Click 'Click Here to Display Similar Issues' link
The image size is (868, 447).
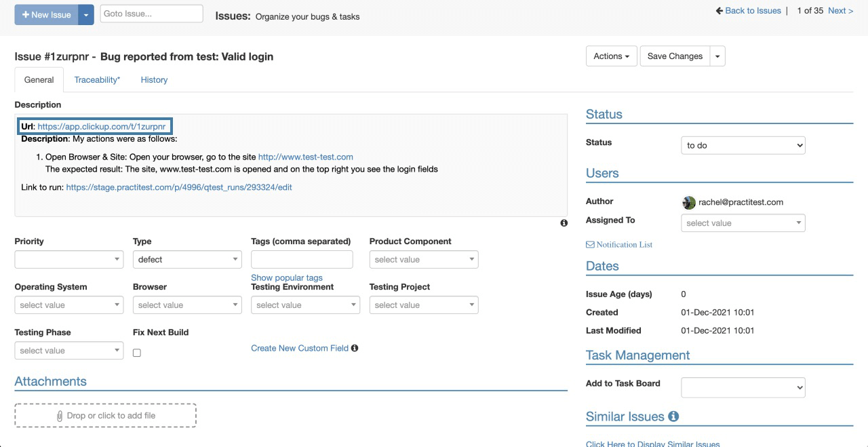[652, 443]
